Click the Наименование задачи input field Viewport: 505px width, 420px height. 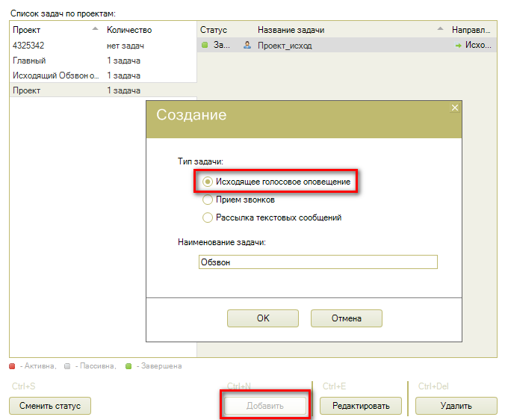point(317,262)
